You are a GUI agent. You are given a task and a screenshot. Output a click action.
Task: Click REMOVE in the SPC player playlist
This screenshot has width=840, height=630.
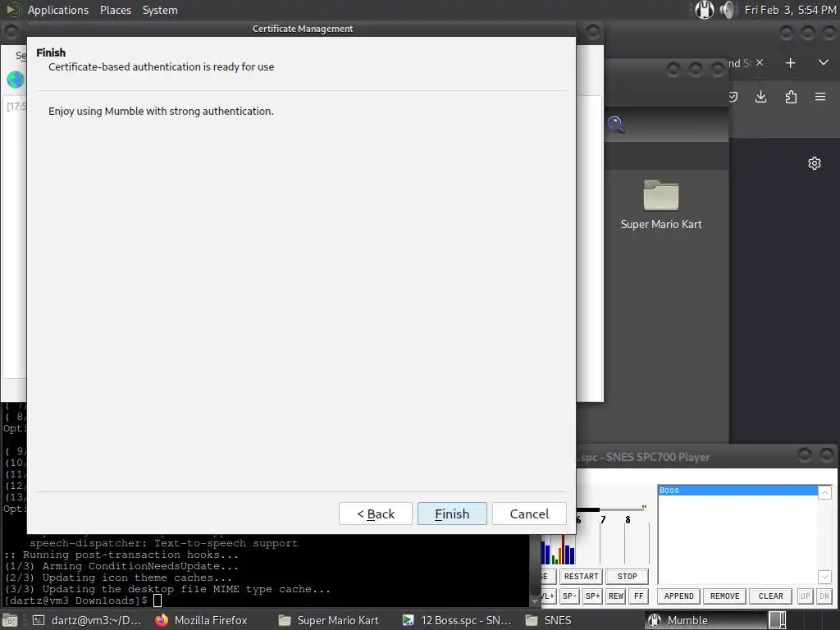tap(725, 596)
